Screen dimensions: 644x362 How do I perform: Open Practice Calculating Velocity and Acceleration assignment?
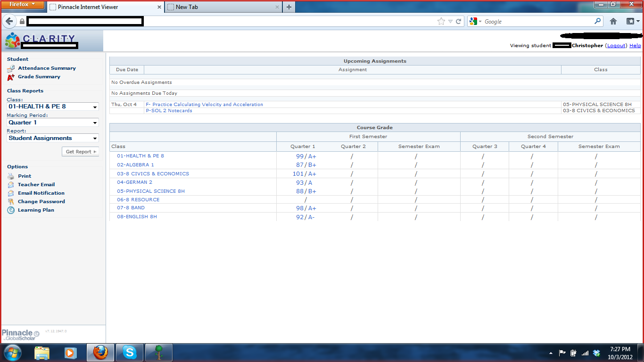tap(204, 105)
